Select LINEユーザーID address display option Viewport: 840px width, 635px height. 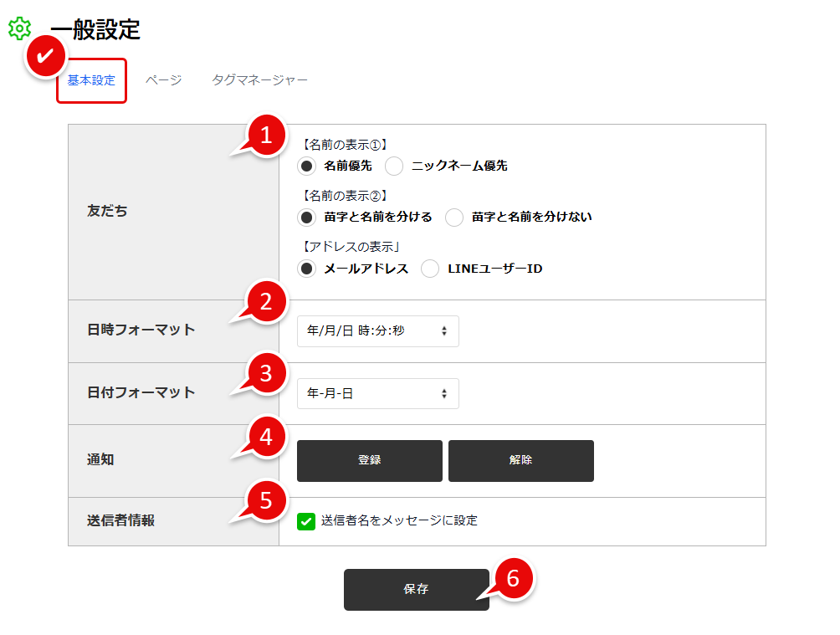pyautogui.click(x=430, y=269)
